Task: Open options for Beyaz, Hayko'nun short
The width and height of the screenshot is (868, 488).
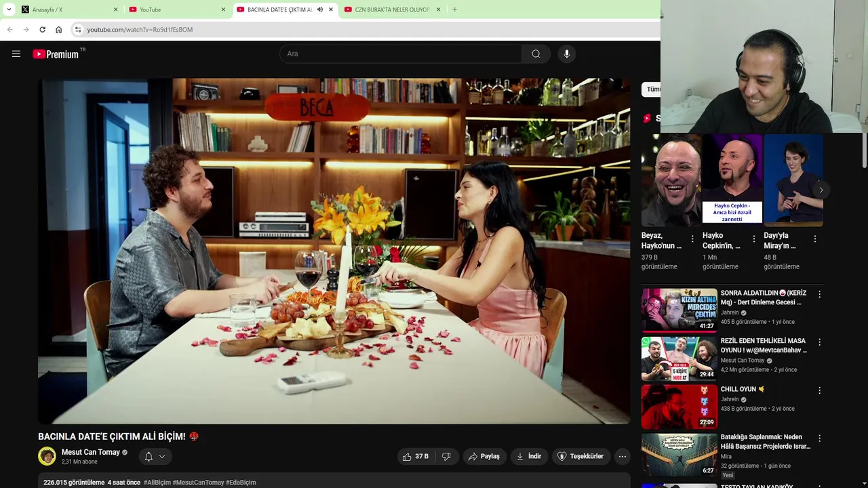Action: point(692,239)
